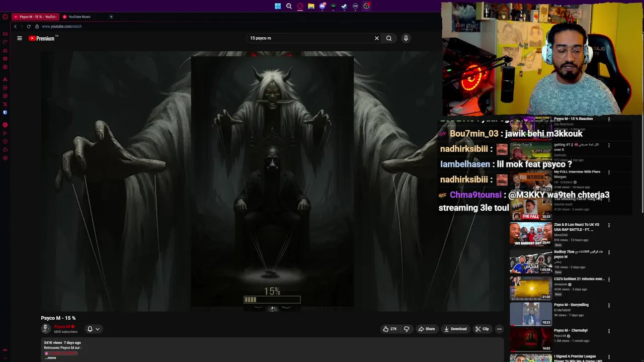Image resolution: width=644 pixels, height=362 pixels.
Task: Open options for 'My FULL Interview With Piers Morgan'
Action: pos(609,172)
